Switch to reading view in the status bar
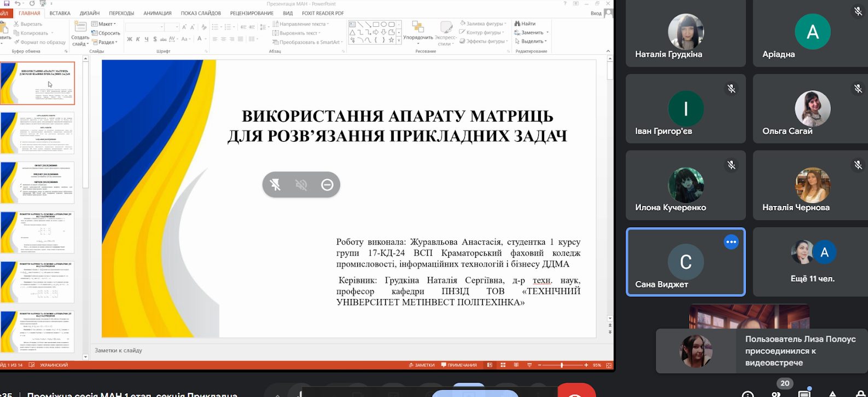The image size is (868, 397). pyautogui.click(x=516, y=365)
